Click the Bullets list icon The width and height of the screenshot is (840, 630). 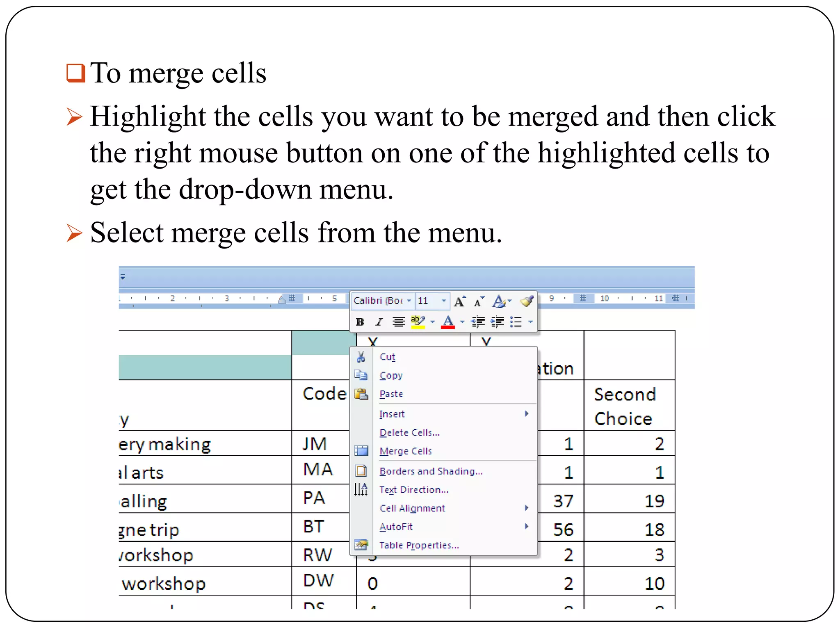point(516,322)
